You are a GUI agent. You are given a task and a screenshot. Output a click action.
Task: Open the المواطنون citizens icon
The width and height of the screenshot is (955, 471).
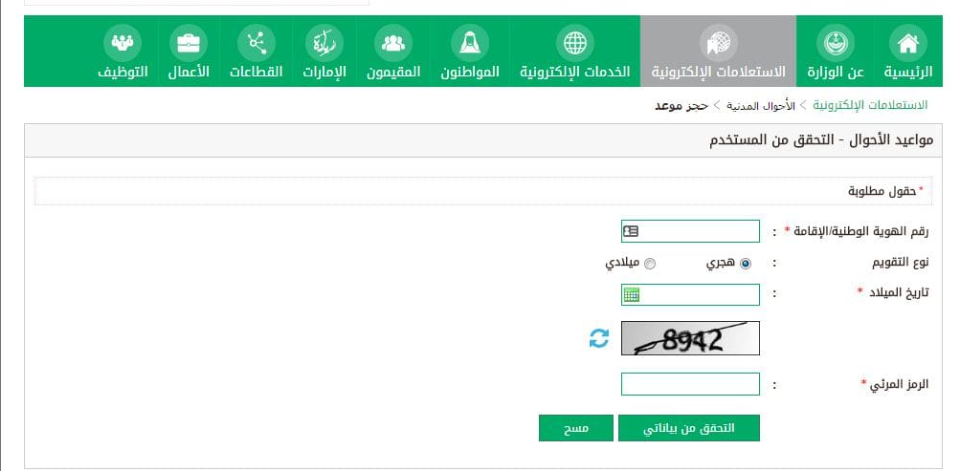pos(470,43)
